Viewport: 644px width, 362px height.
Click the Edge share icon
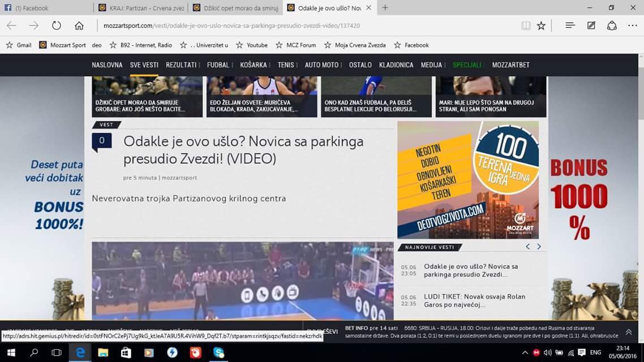point(612,25)
